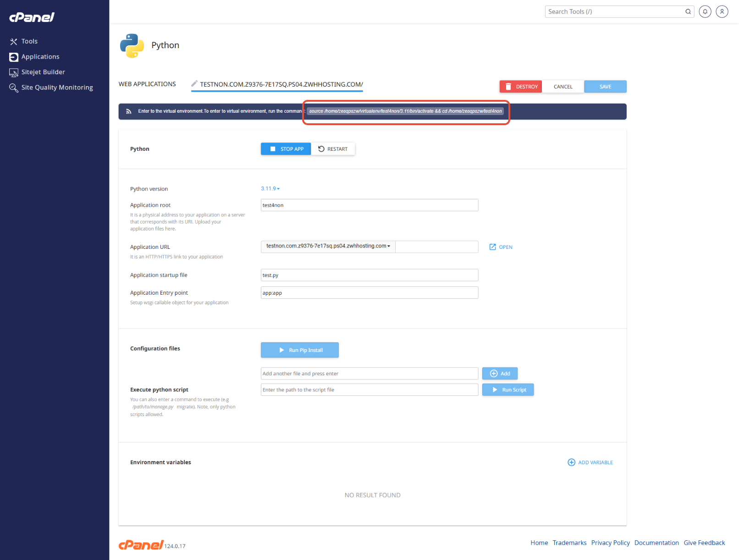This screenshot has height=560, width=739.
Task: Save changes with SAVE button
Action: tap(605, 87)
